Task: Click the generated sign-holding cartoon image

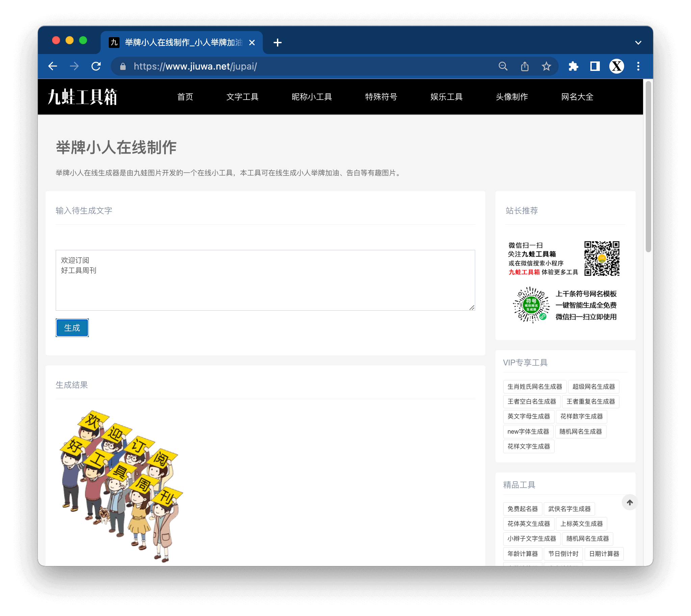Action: [x=121, y=486]
